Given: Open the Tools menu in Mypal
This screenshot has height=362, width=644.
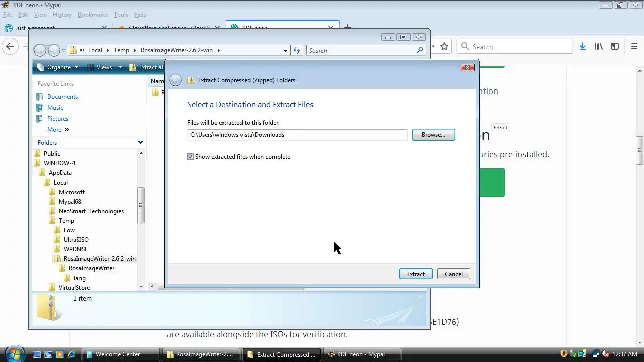Looking at the screenshot, I should click(x=121, y=15).
